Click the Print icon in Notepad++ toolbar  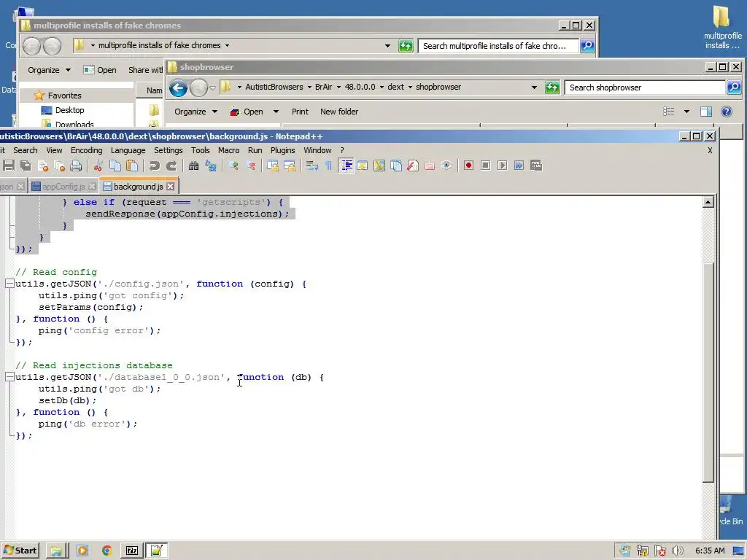click(76, 166)
